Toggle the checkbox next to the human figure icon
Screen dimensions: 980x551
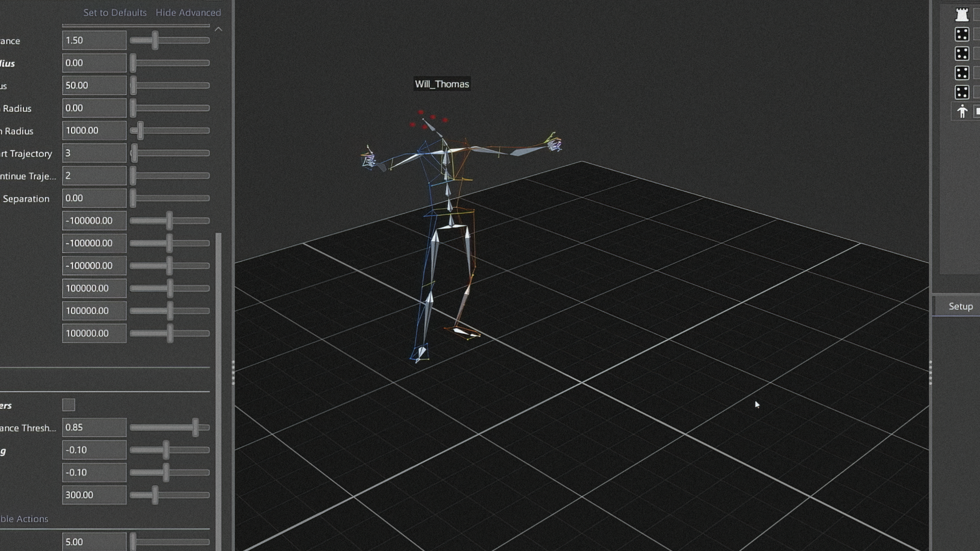(x=977, y=111)
